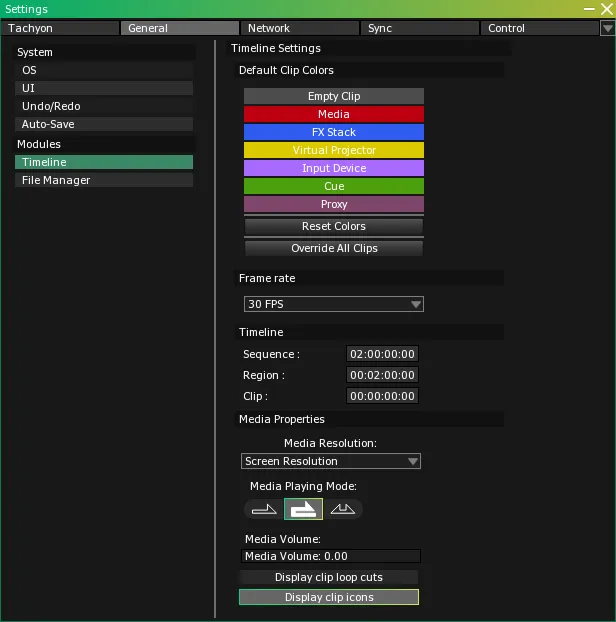Toggle Display clip loop cuts
Screen dimensions: 616x622
[329, 577]
